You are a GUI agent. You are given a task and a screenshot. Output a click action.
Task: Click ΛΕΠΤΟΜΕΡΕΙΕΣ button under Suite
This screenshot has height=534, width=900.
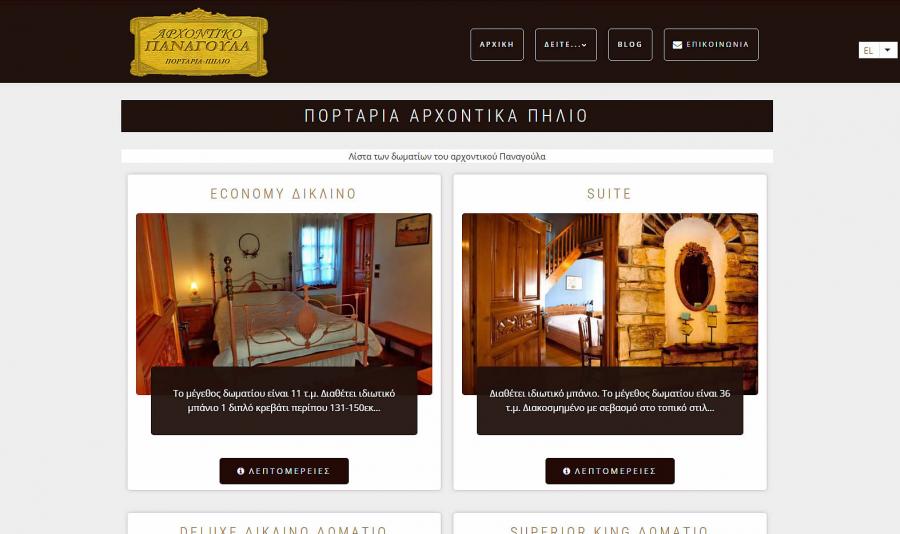pyautogui.click(x=610, y=471)
